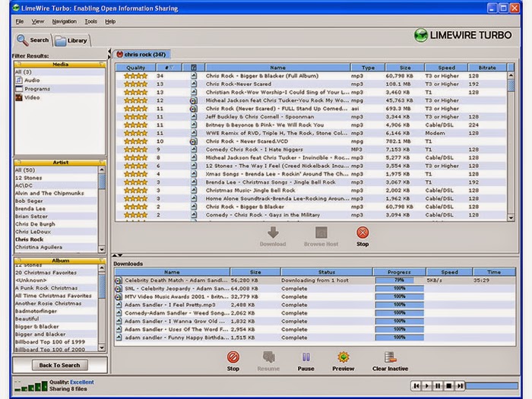Click the media player pause button
This screenshot has width=532, height=399.
438,386
